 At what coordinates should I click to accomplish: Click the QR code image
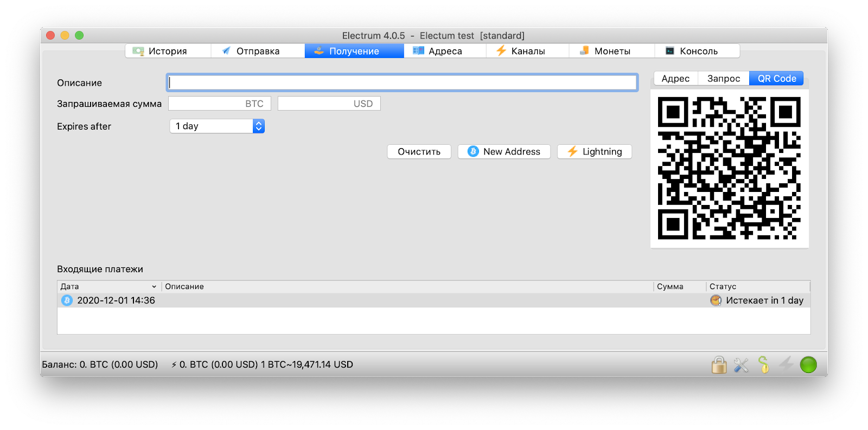click(x=729, y=168)
